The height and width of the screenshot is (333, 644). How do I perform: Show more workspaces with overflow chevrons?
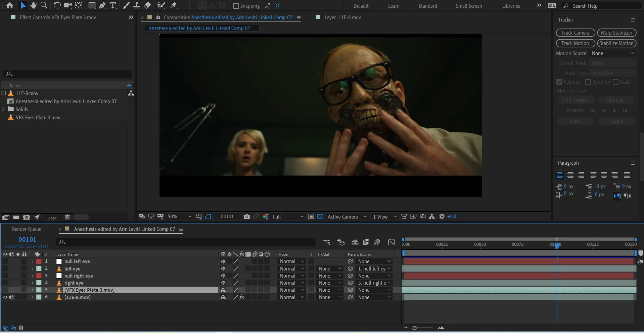tap(539, 5)
